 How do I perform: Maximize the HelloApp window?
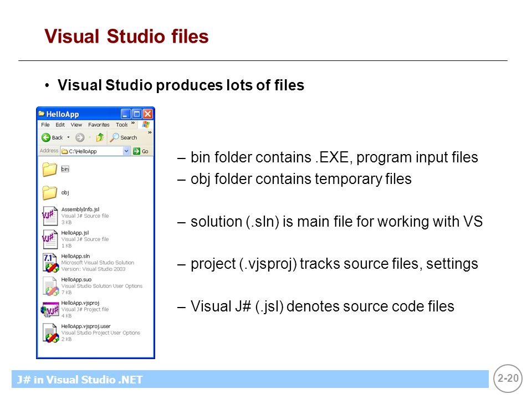[136, 114]
